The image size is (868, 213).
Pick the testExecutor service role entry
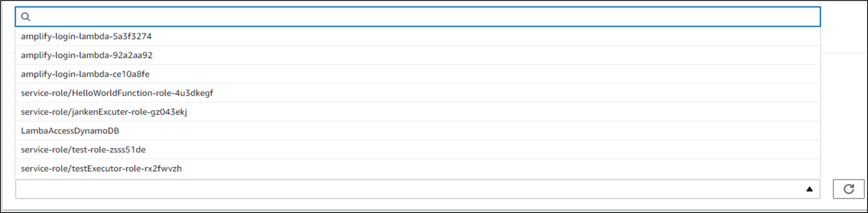[x=101, y=169]
